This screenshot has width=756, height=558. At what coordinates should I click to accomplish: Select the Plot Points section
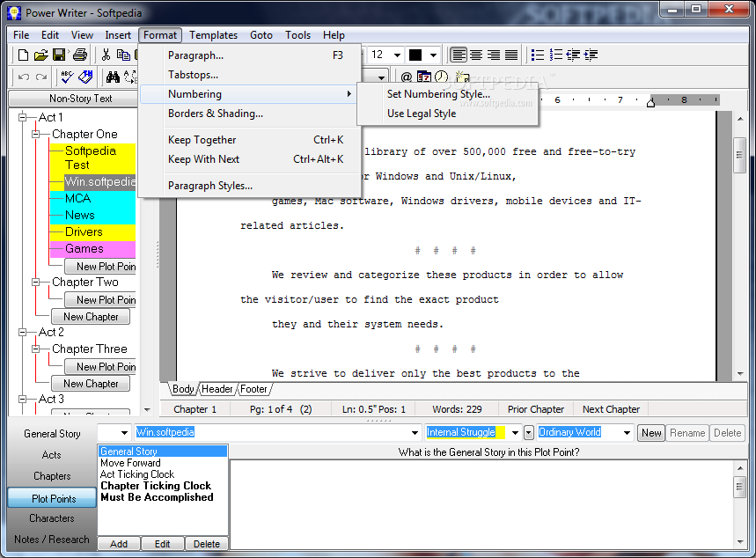(x=53, y=499)
